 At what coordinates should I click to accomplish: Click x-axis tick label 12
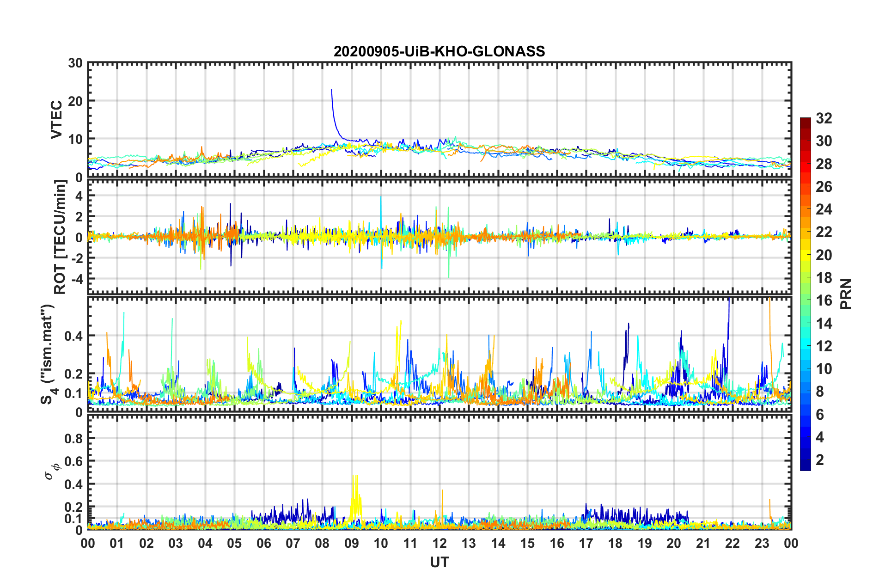tap(439, 543)
